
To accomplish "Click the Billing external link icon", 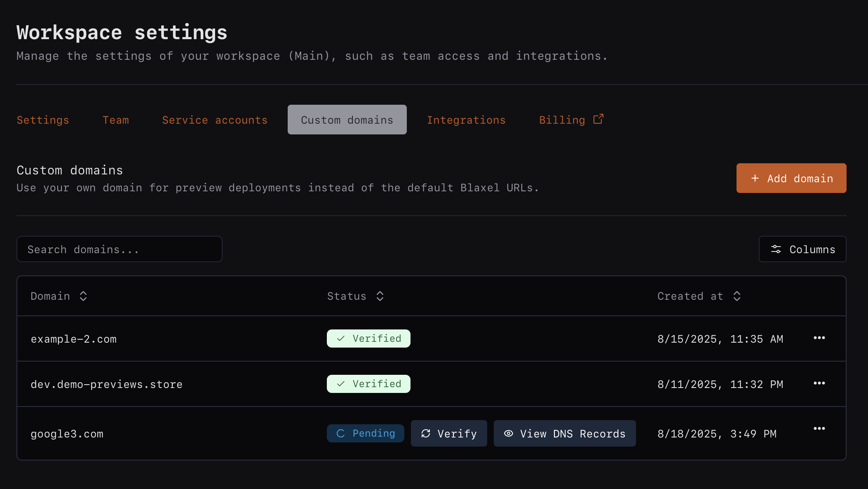I will pos(598,119).
